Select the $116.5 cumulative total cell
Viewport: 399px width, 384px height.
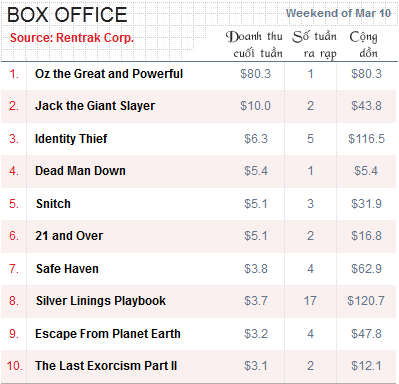(366, 139)
